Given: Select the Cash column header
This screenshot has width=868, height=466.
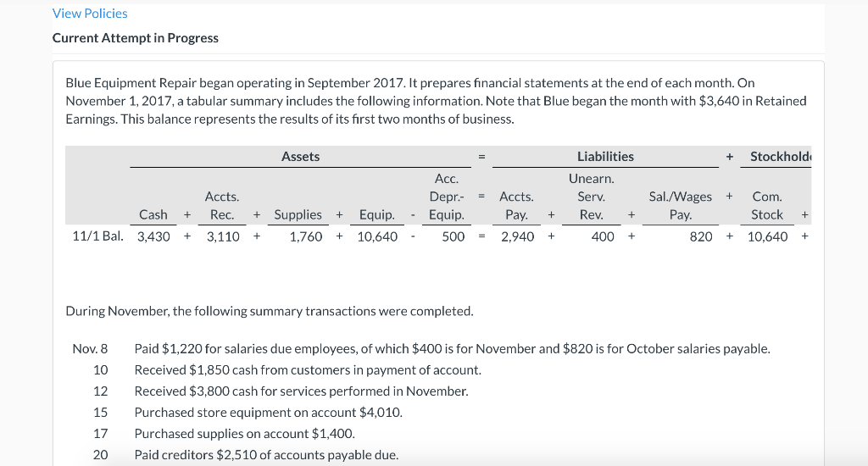Looking at the screenshot, I should tap(153, 214).
